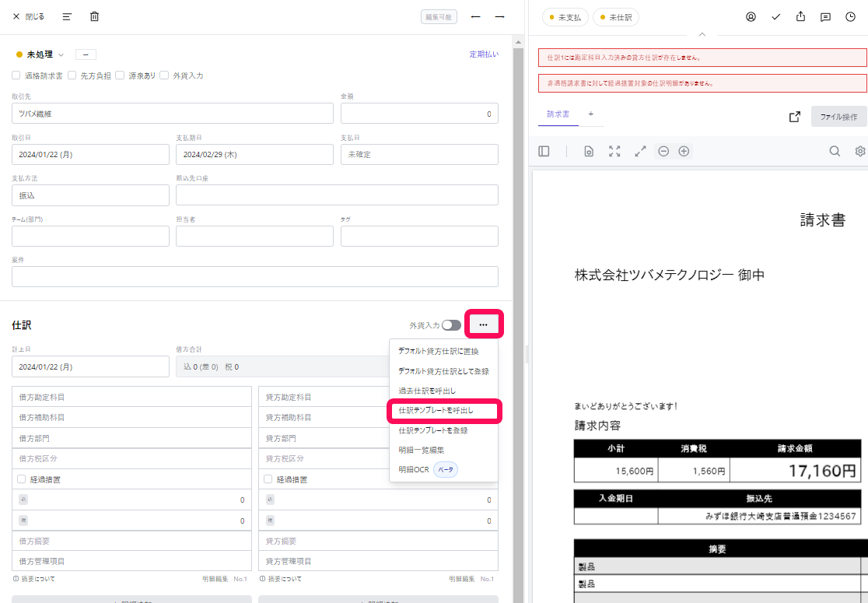Open the list menu icon beside 閉じる
Image resolution: width=868 pixels, height=603 pixels.
point(67,16)
